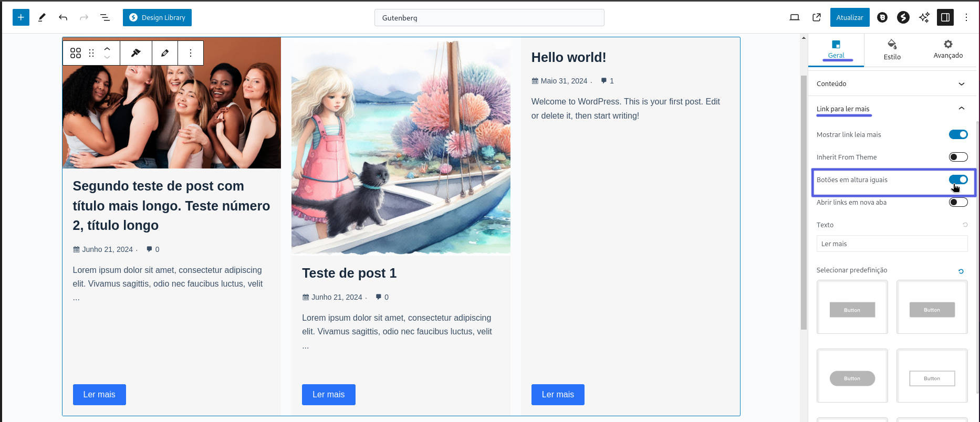This screenshot has height=422, width=980.
Task: Click Ler mais under Hello world!
Action: (x=558, y=395)
